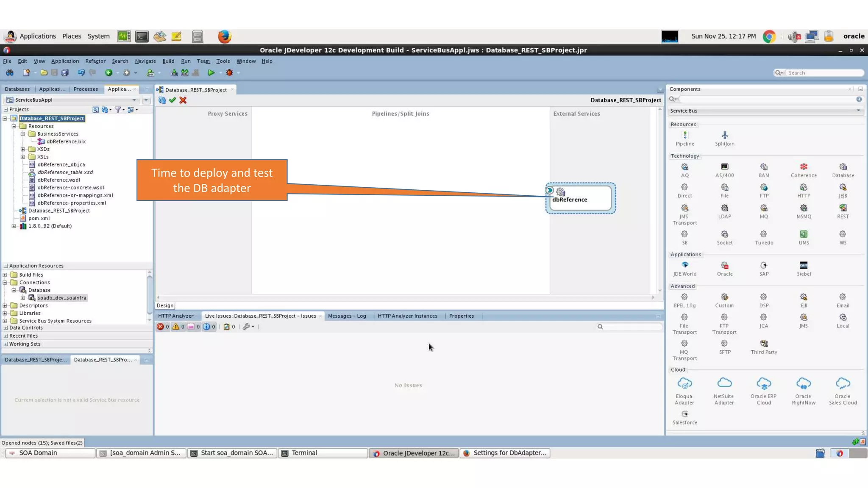
Task: Select the Pipeline component icon
Action: coord(684,136)
